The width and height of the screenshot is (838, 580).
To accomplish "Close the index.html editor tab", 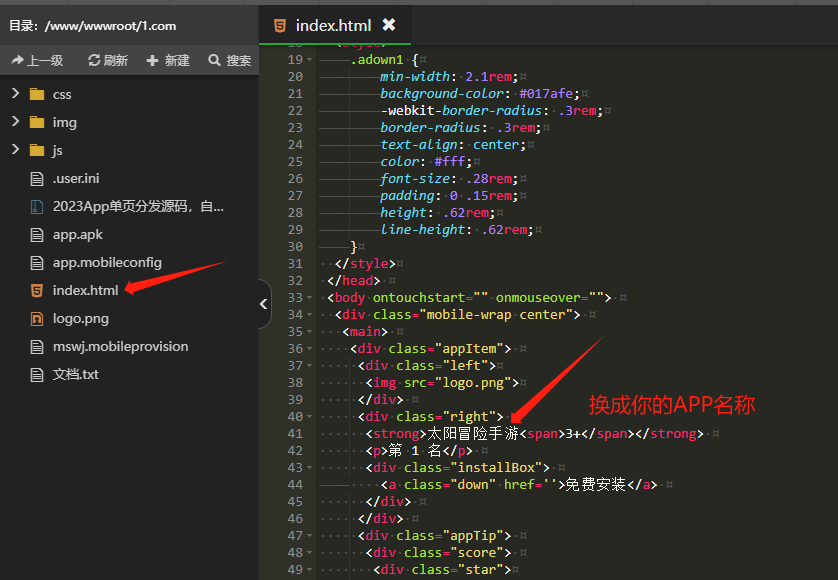I will click(389, 25).
